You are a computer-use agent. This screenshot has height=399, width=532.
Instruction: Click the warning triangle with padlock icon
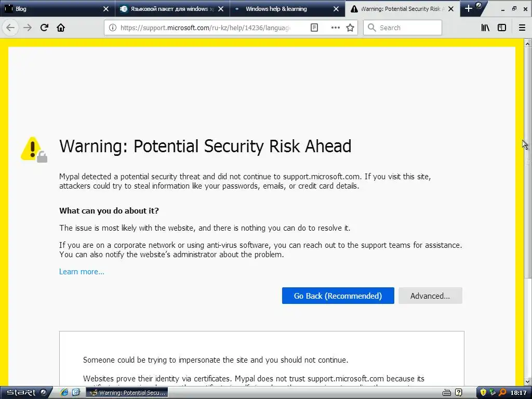[34, 149]
